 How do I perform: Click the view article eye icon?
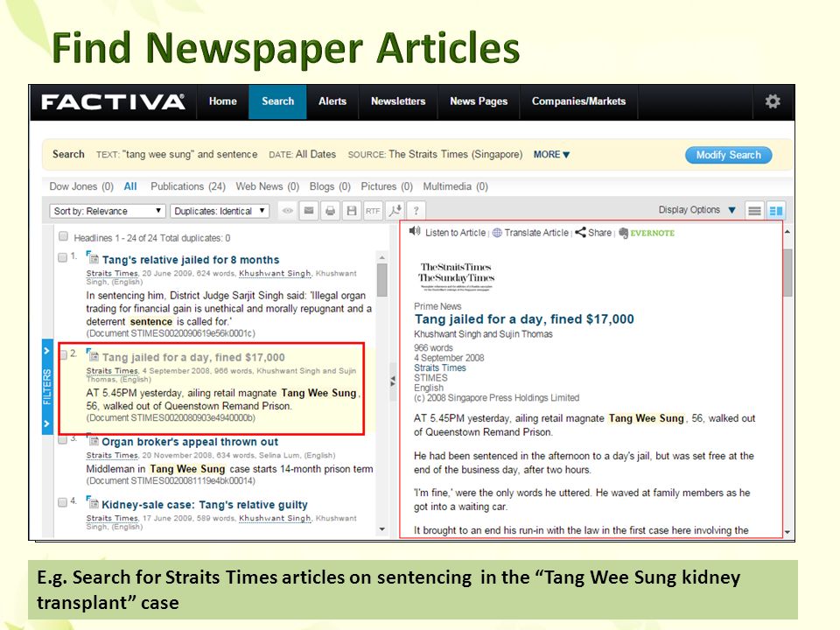coord(288,211)
